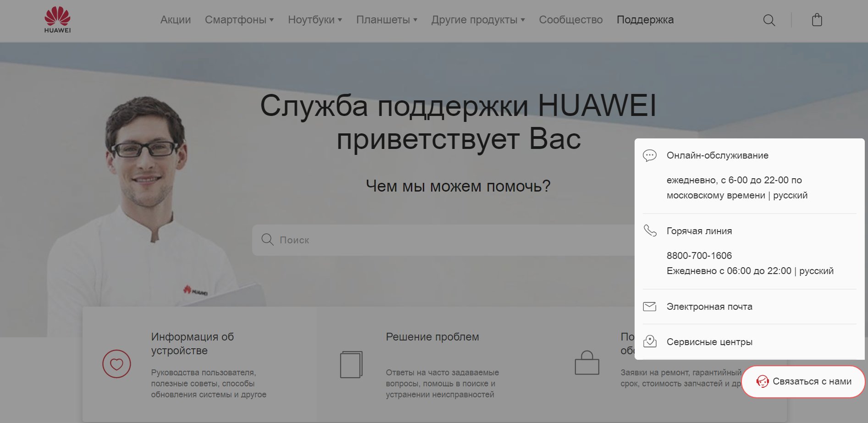Screen dimensions: 868x423
Task: Click the heart icon for device information
Action: tap(116, 364)
